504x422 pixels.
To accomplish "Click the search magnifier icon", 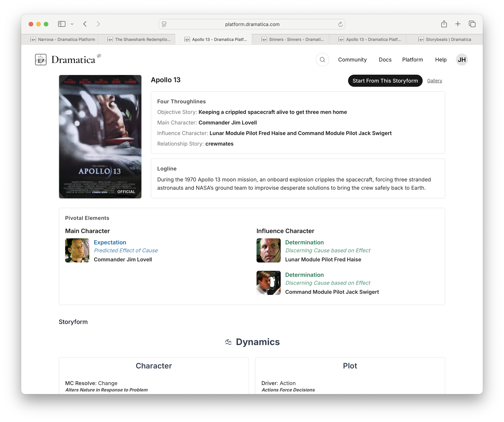I will 322,59.
